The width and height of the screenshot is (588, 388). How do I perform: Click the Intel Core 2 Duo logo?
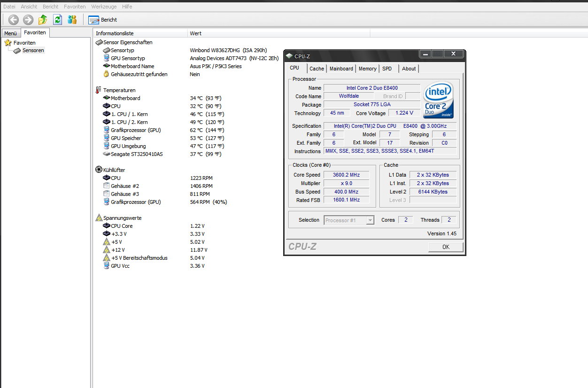439,100
